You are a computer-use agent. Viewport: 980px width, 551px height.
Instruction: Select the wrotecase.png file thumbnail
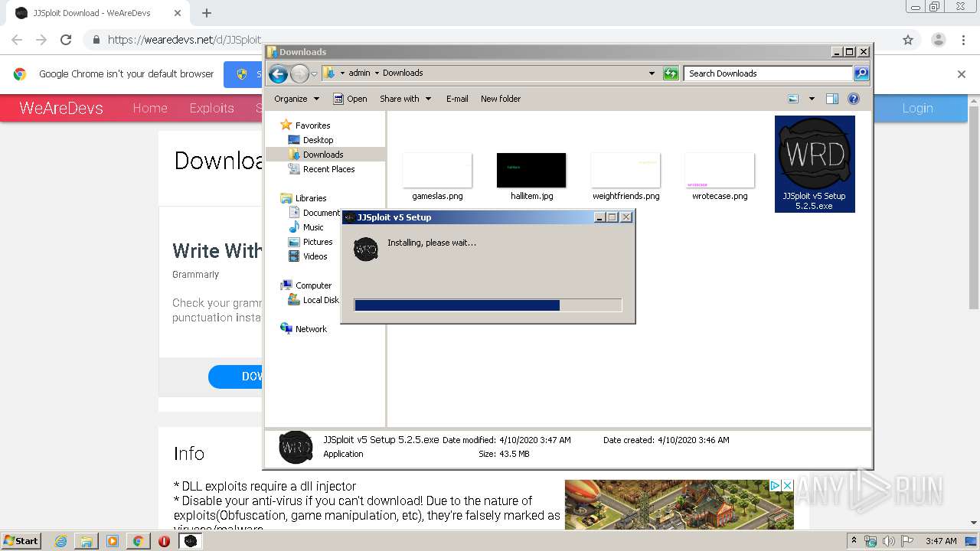click(720, 170)
